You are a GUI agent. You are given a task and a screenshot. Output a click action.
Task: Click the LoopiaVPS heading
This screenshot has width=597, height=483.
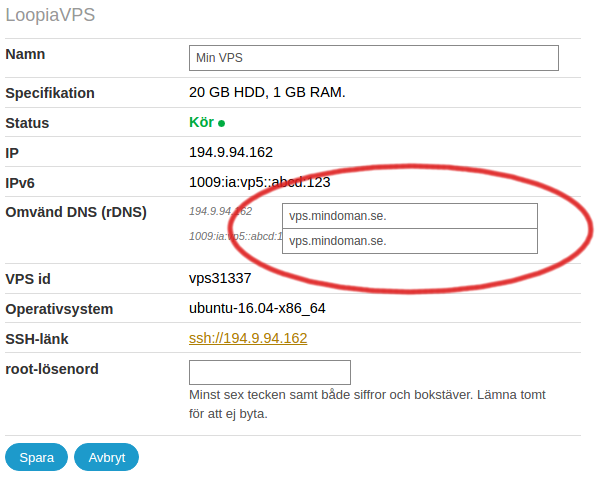pyautogui.click(x=50, y=15)
